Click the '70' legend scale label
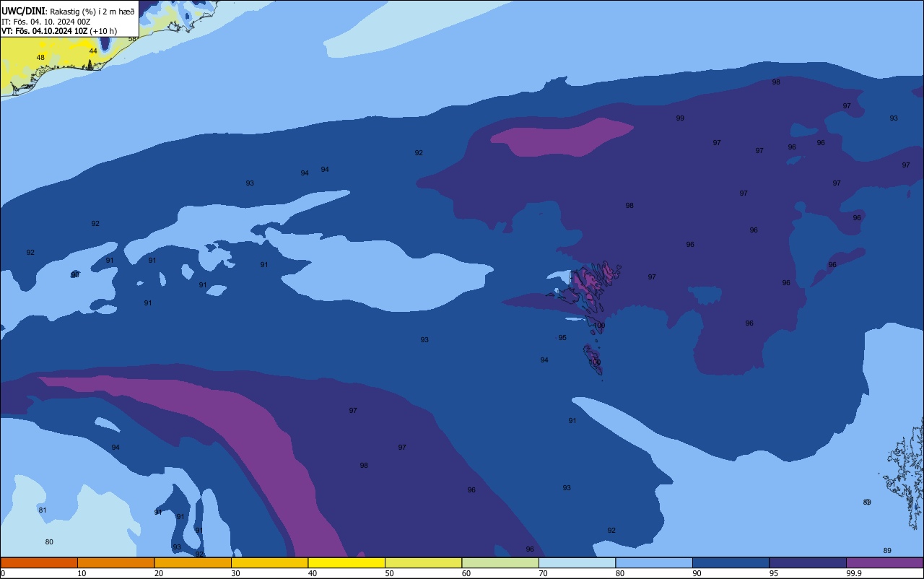This screenshot has height=579, width=924. (544, 573)
